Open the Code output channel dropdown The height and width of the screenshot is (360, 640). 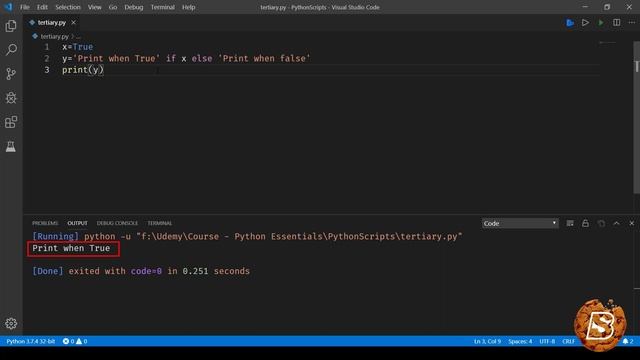click(520, 223)
